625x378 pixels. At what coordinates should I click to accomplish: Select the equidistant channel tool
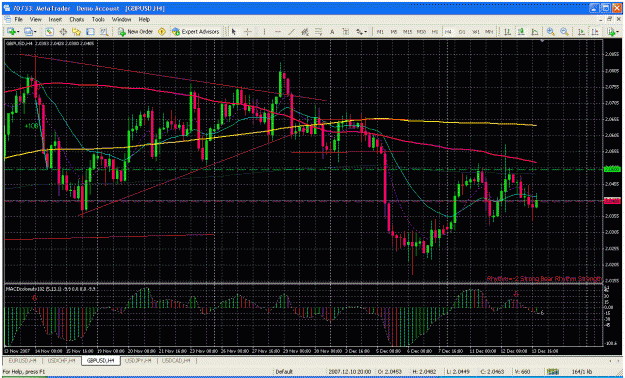click(x=305, y=32)
